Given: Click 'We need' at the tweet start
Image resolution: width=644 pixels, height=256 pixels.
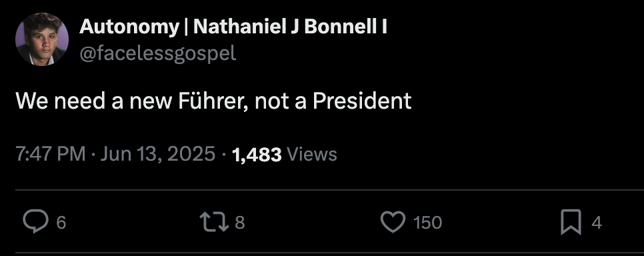Looking at the screenshot, I should [60, 101].
